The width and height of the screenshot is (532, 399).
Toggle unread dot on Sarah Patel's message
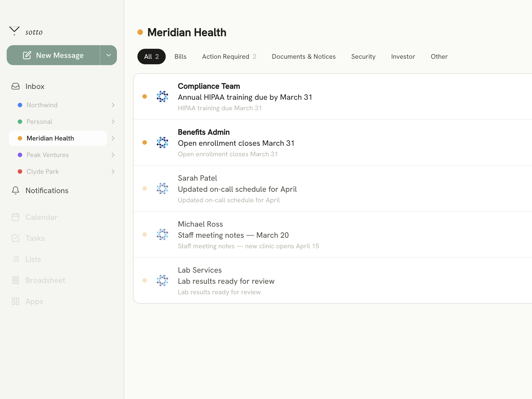(x=145, y=188)
